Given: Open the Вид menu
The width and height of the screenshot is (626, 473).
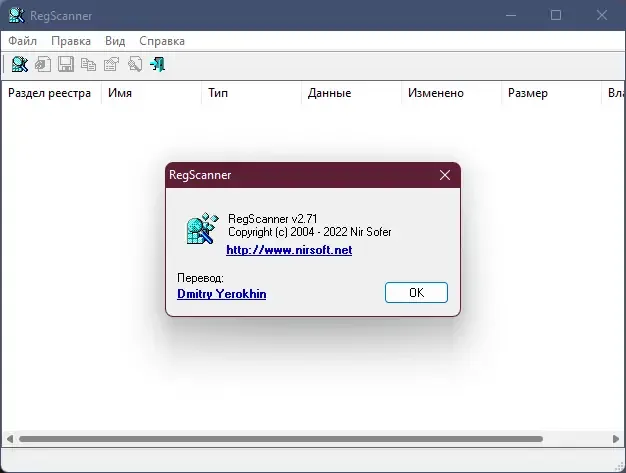Looking at the screenshot, I should tap(115, 41).
